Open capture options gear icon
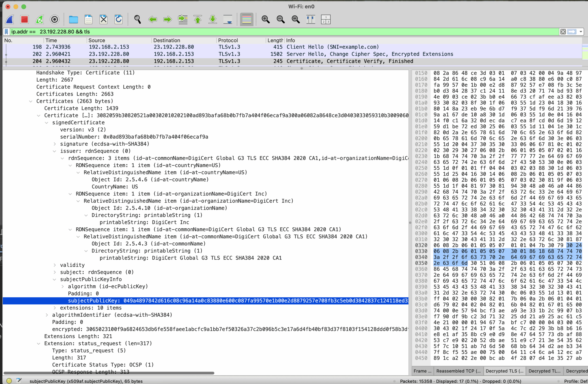 click(x=55, y=19)
